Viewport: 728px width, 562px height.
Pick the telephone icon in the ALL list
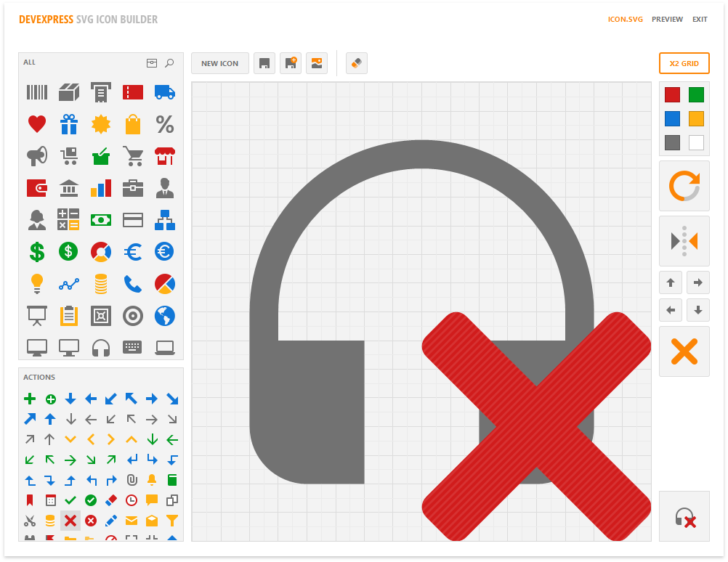[x=133, y=283]
